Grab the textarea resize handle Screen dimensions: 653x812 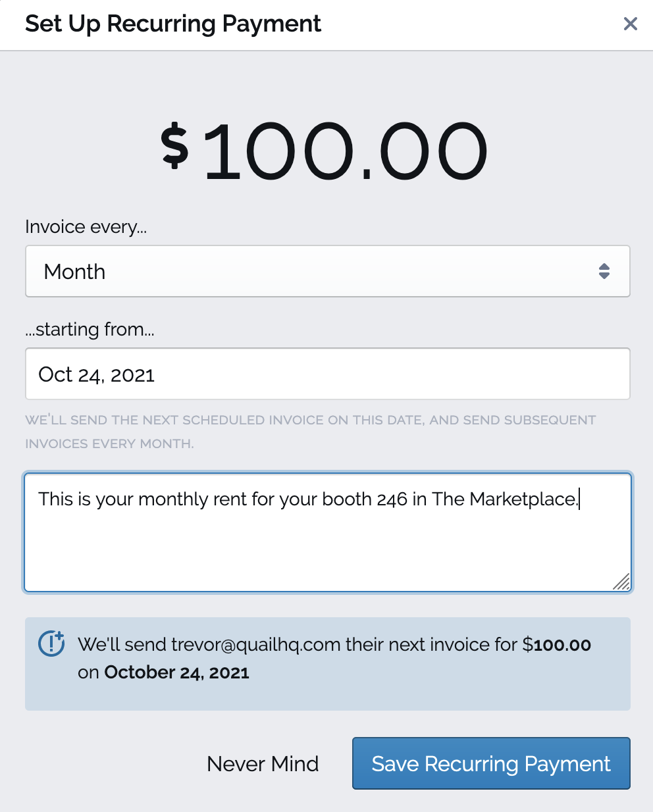point(621,582)
